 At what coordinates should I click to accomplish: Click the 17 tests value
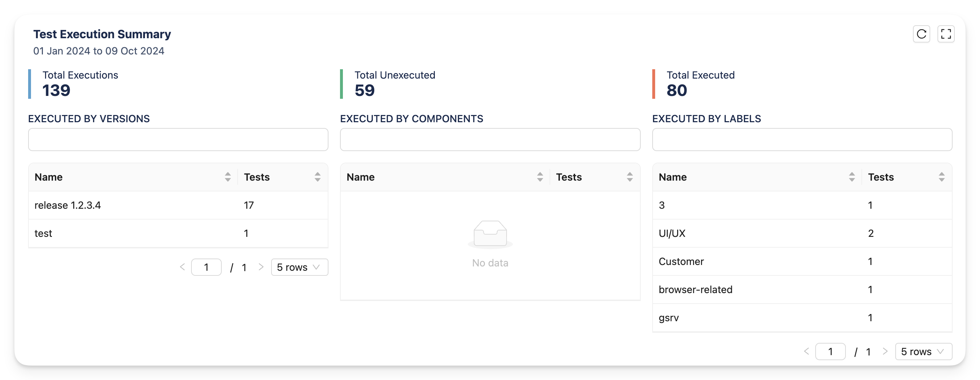249,206
